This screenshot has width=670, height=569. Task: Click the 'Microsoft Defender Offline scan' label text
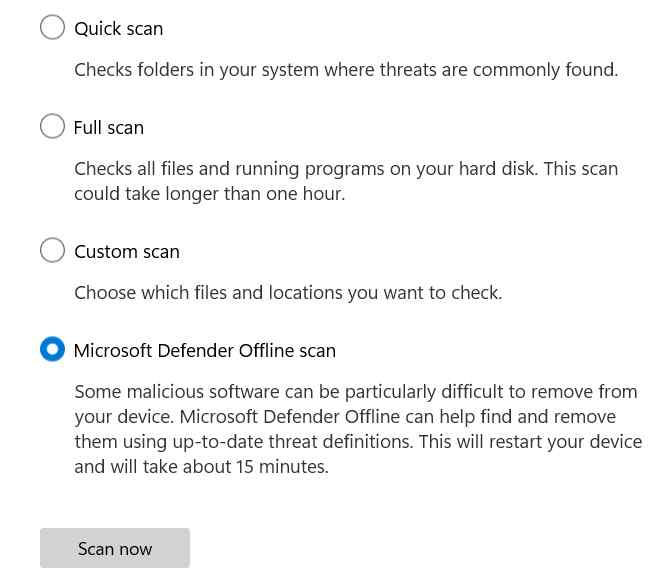pyautogui.click(x=205, y=351)
